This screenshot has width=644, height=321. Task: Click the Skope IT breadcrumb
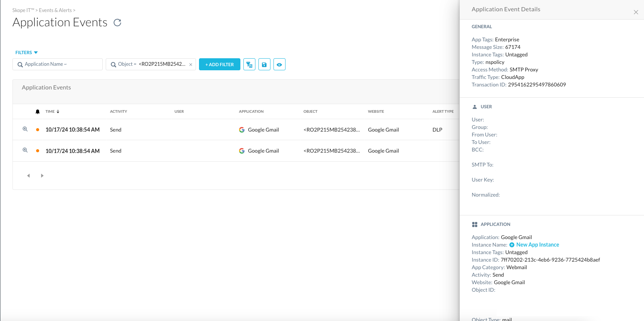click(x=23, y=10)
